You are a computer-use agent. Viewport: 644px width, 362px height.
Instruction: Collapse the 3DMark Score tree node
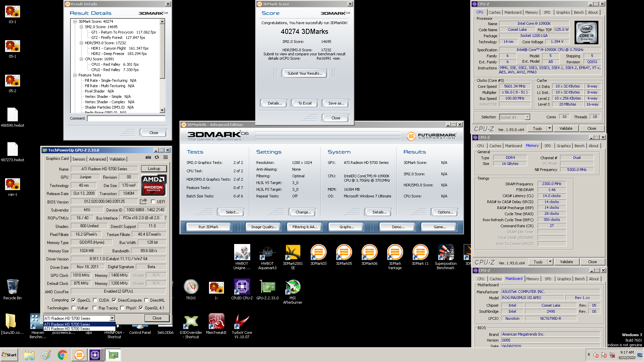tap(75, 21)
